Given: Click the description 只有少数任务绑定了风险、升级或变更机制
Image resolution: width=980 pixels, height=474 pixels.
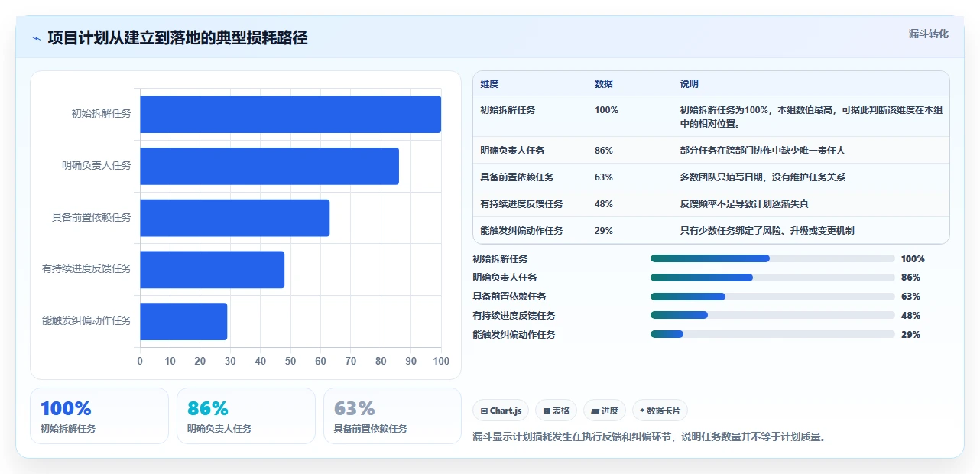Looking at the screenshot, I should [x=767, y=231].
